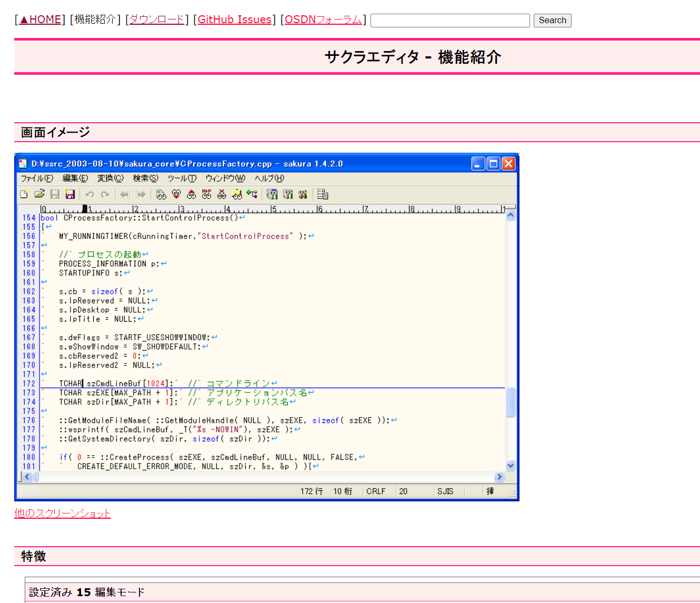Screen dimensions: 700x603
Task: Click the common settings tools icon
Action: (303, 194)
